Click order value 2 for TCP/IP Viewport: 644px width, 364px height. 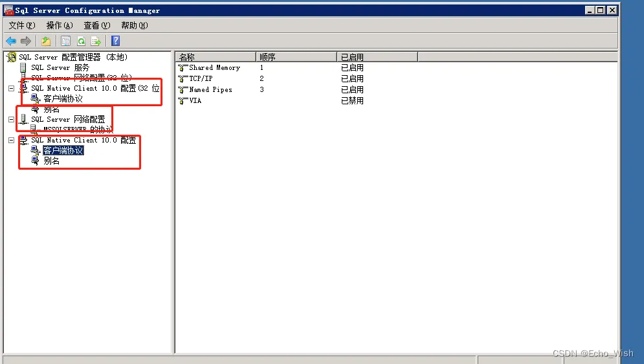(261, 78)
